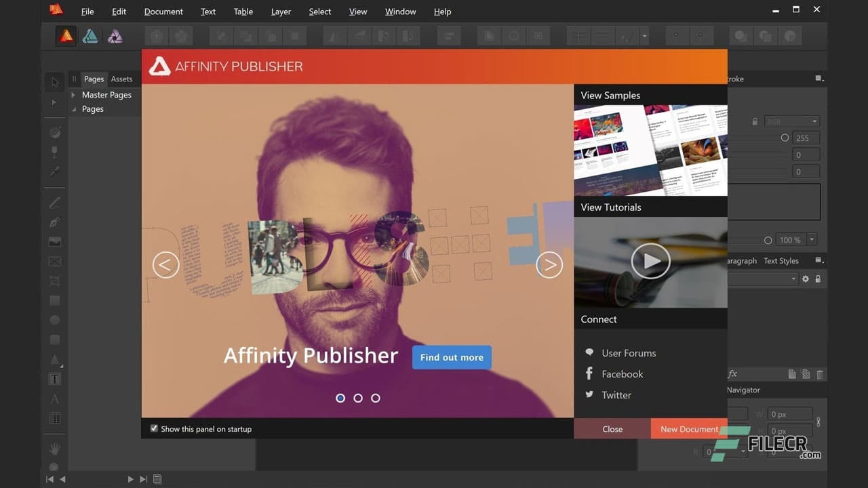This screenshot has width=868, height=488.
Task: Create a New Document
Action: coord(689,428)
